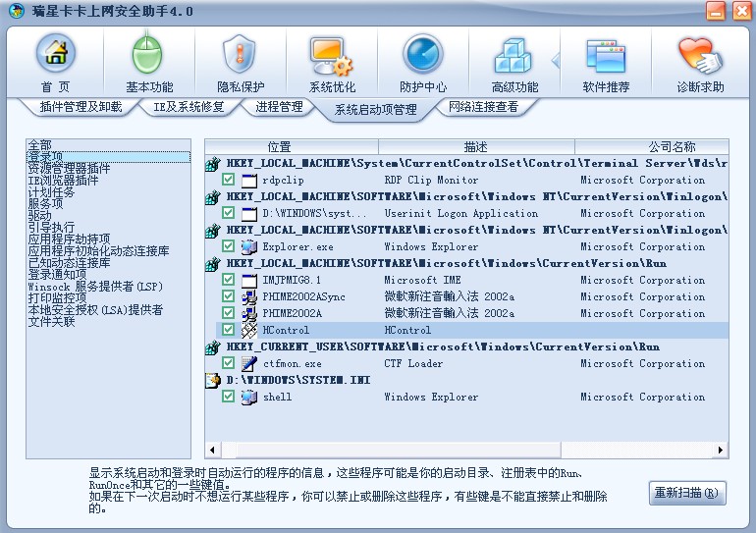The width and height of the screenshot is (756, 533).
Task: Click the SYSTEM.INI file icon
Action: point(213,381)
